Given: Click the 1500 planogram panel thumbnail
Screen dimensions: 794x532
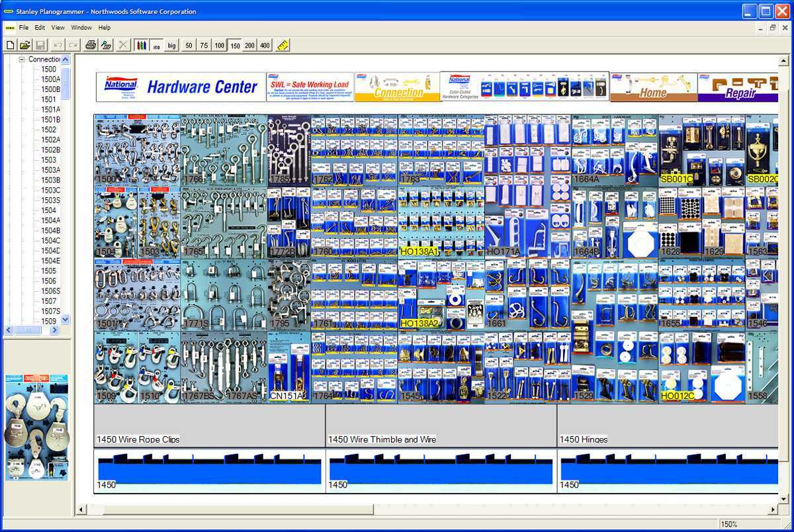Looking at the screenshot, I should point(137,150).
